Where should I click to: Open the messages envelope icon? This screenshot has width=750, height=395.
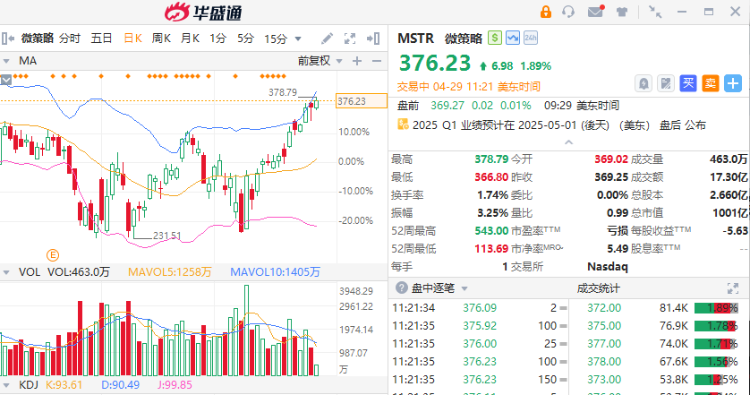tap(596, 11)
